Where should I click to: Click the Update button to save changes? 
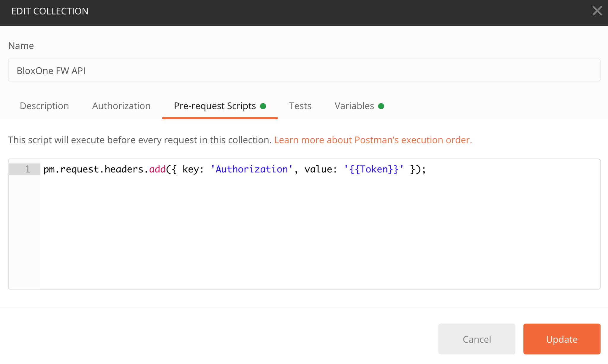(x=561, y=339)
